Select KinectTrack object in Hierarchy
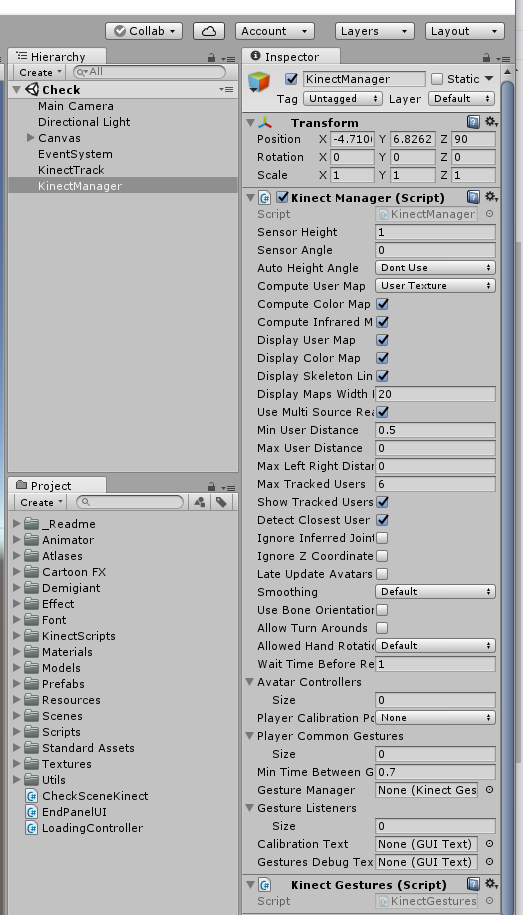Viewport: 523px width, 915px height. (x=71, y=170)
